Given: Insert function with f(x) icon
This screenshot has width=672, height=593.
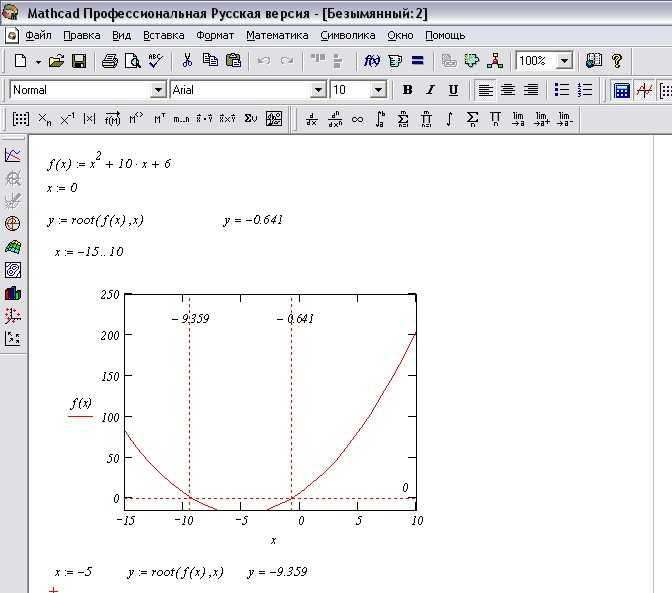Looking at the screenshot, I should [x=372, y=61].
